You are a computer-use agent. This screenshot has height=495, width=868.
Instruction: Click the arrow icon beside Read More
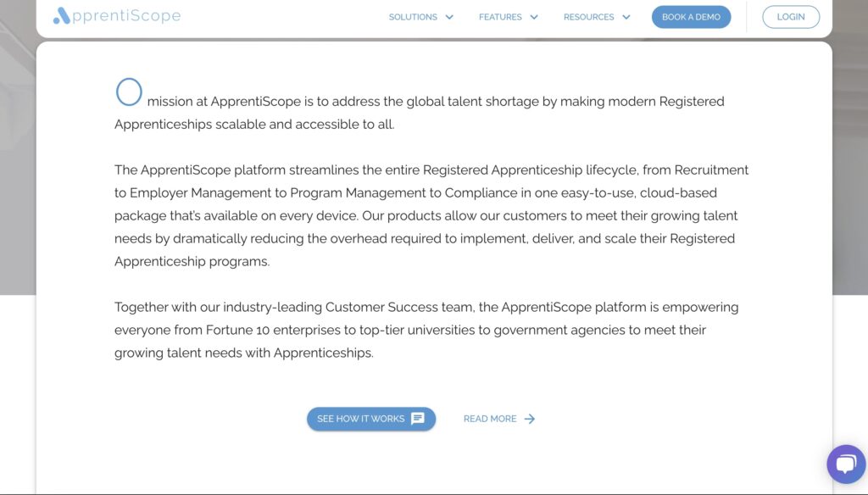(530, 419)
